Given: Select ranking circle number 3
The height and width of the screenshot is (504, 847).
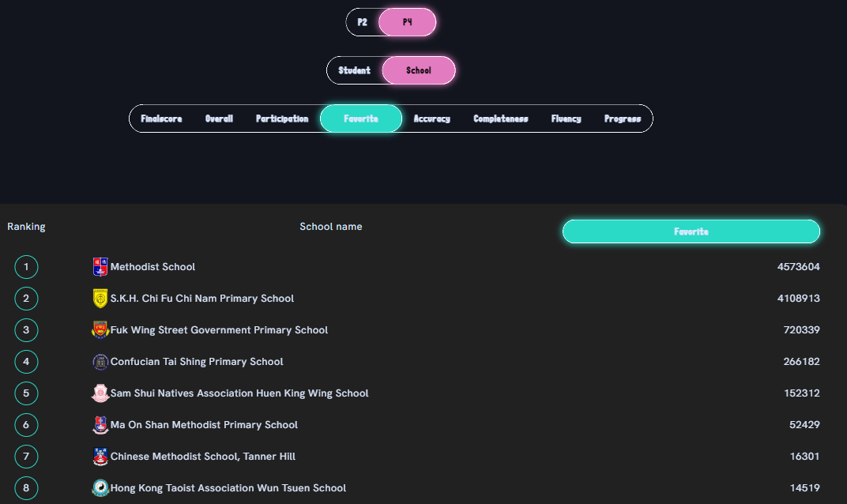Looking at the screenshot, I should coord(26,330).
